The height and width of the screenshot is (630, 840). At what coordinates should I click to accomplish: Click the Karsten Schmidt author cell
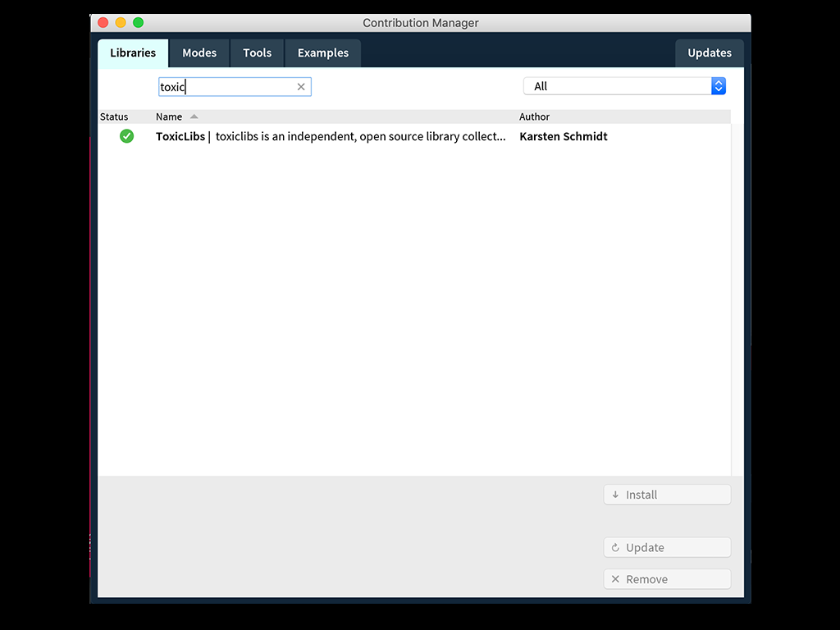click(563, 137)
